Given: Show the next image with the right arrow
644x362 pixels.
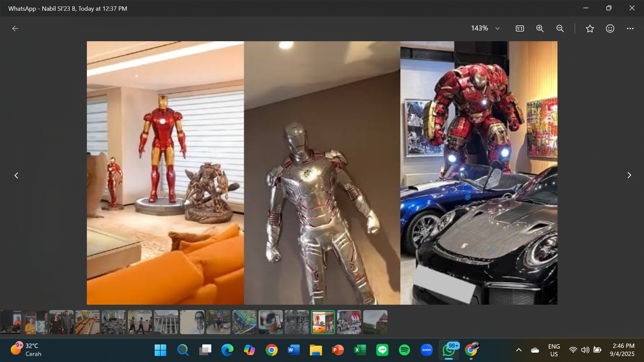Looking at the screenshot, I should 629,175.
